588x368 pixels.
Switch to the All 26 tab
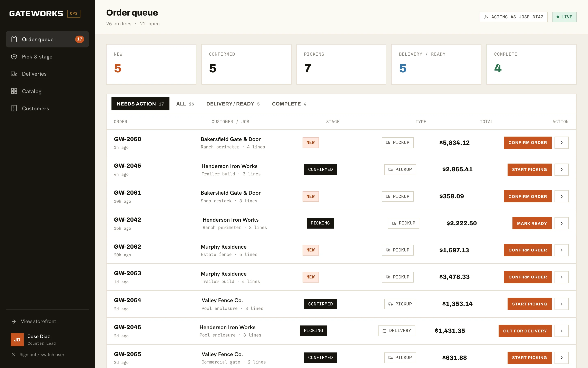(185, 104)
